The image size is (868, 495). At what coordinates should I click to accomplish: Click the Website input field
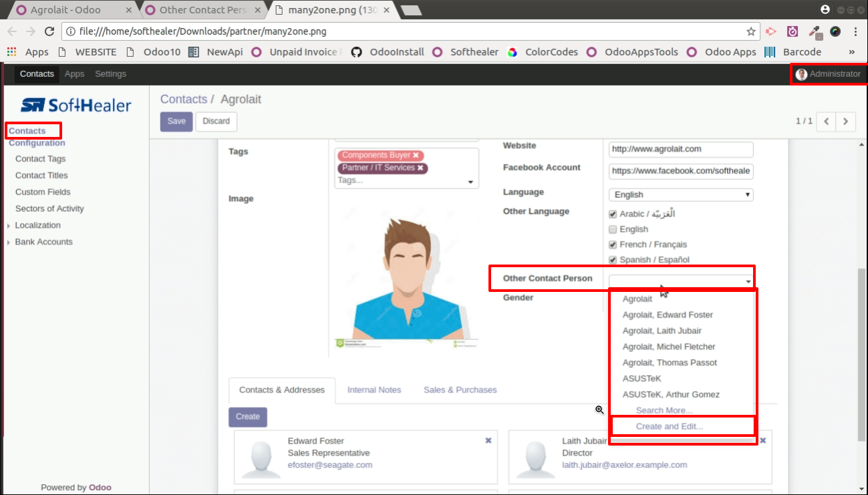point(681,149)
